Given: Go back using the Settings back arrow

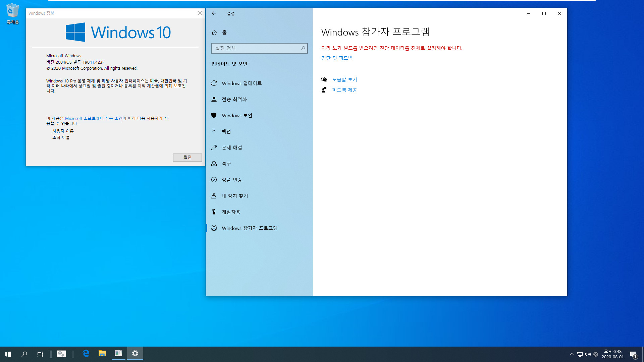Looking at the screenshot, I should [214, 13].
